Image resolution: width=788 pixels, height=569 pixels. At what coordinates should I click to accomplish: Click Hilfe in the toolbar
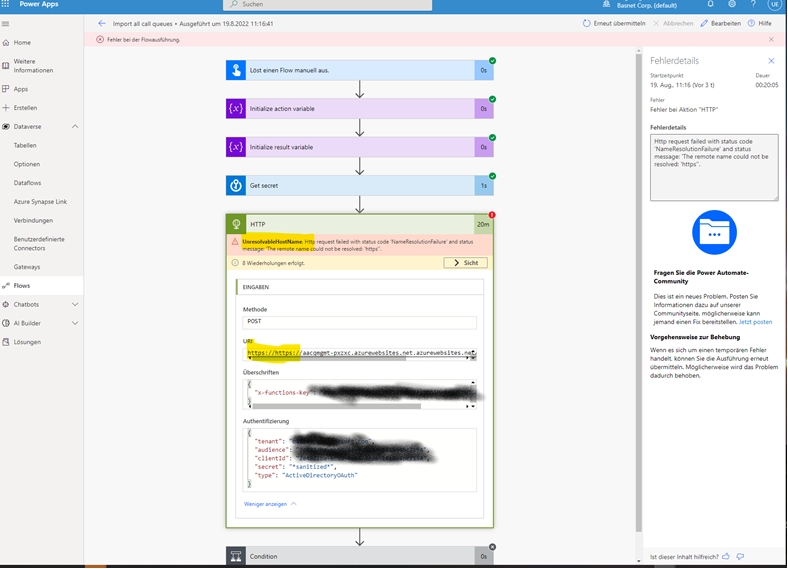tap(760, 23)
